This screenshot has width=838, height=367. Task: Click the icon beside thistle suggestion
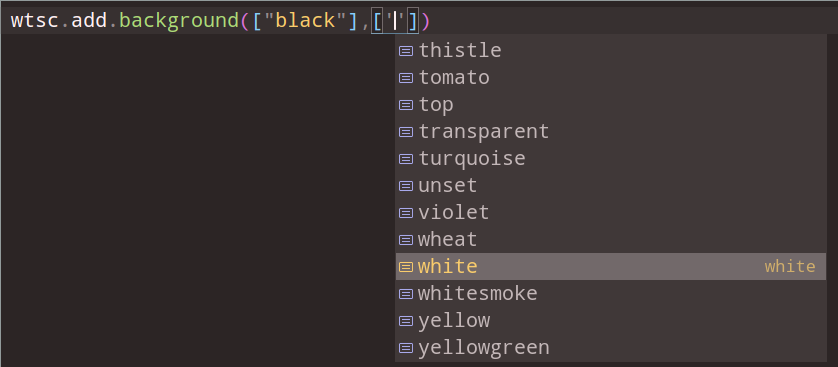(x=406, y=51)
